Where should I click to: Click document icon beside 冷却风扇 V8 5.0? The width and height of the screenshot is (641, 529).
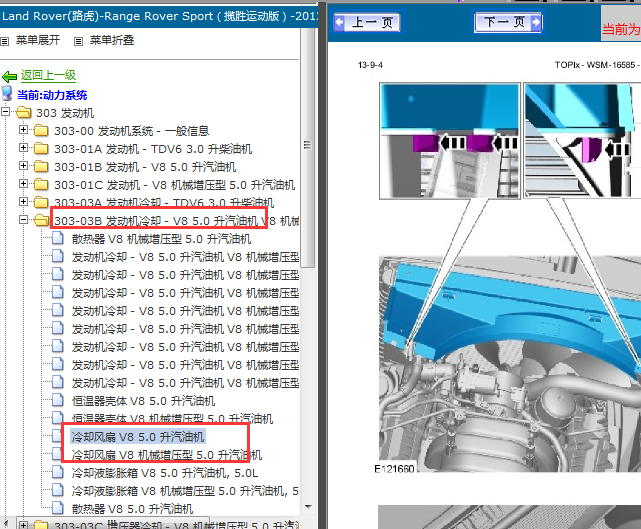[58, 436]
